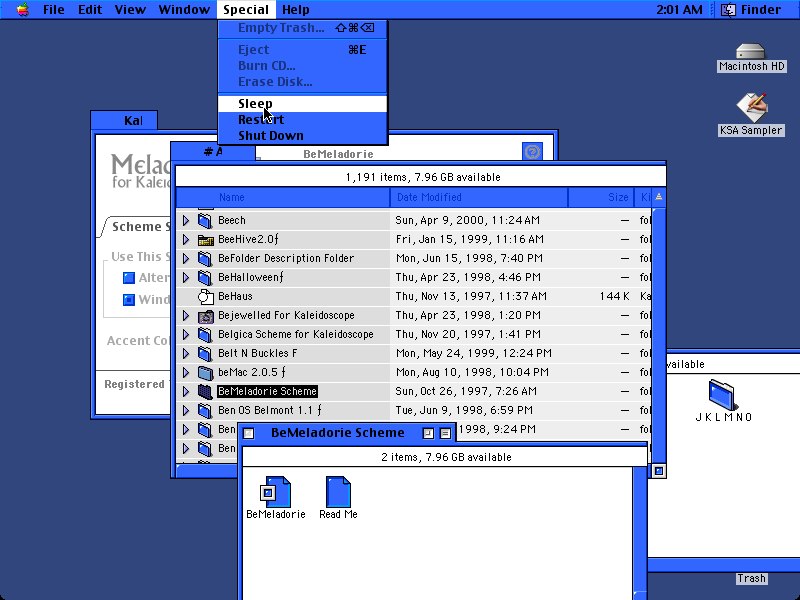800x600 pixels.
Task: Click the sort order triangle button in list header
Action: pos(659,197)
